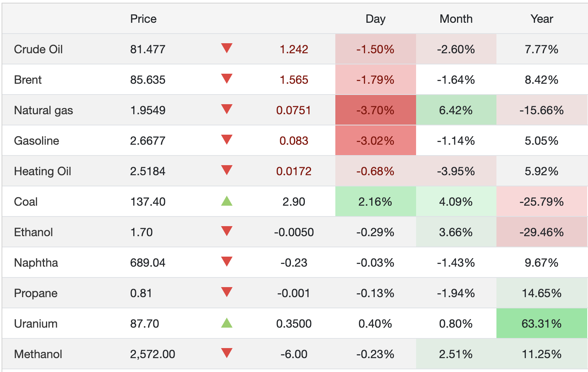Image resolution: width=588 pixels, height=372 pixels.
Task: Select Heating Oil price 2.5184
Action: click(x=148, y=171)
